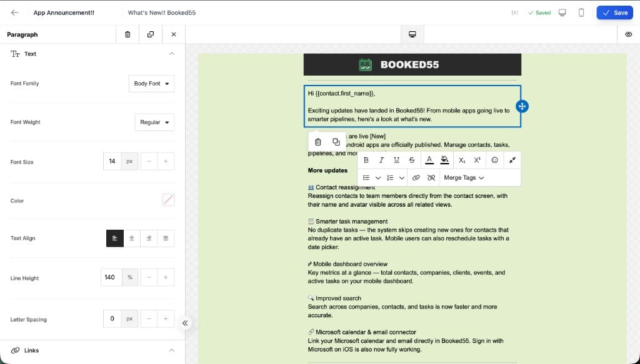Collapse the sidebar with double chevron
This screenshot has height=364, width=640.
185,323
